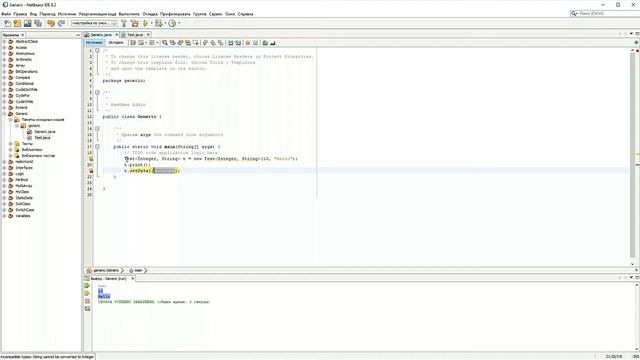
Task: Close the Generic.java editor tab
Action: point(117,35)
